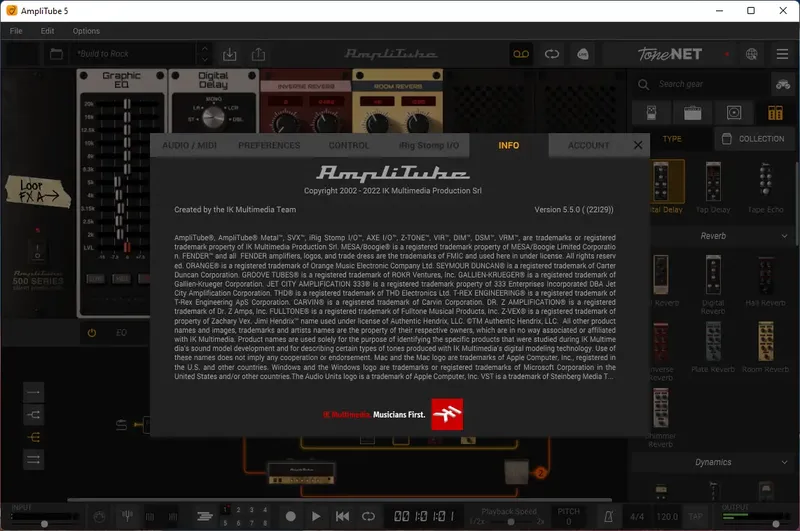Open the mixer lines icon in transport
The height and width of the screenshot is (531, 800).
click(x=205, y=516)
